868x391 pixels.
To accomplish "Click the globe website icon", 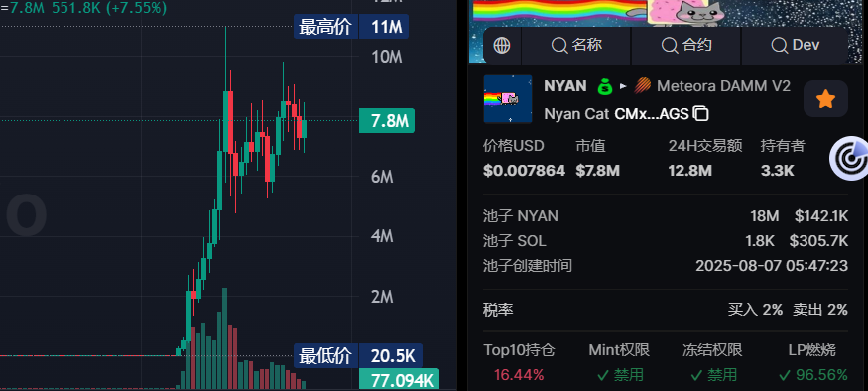I will [502, 45].
